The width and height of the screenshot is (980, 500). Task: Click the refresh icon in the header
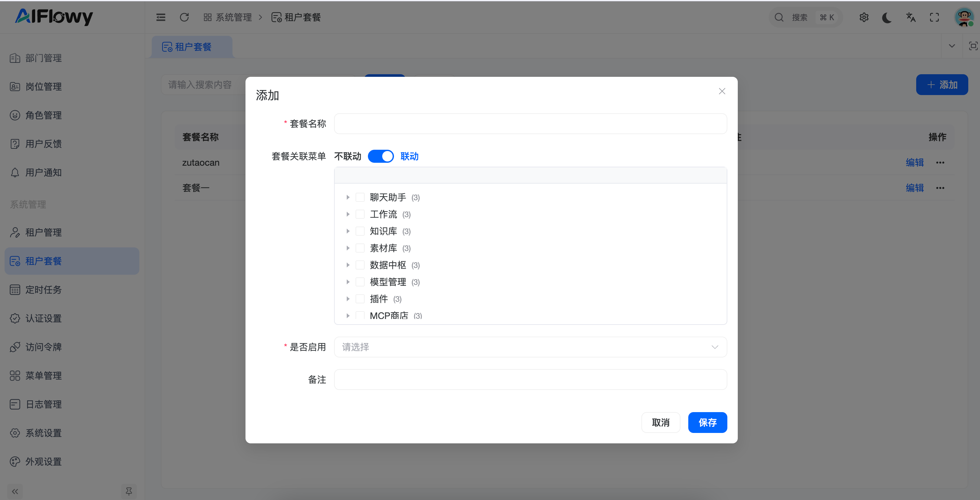pyautogui.click(x=184, y=17)
